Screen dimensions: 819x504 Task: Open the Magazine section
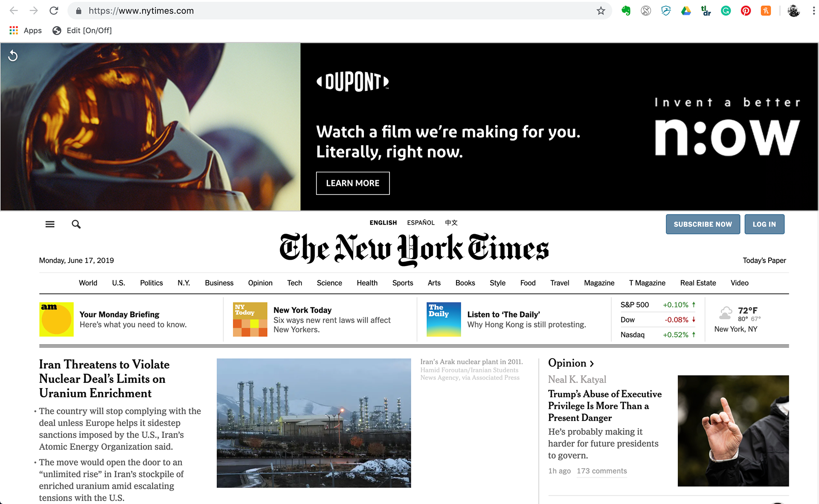[x=599, y=283]
